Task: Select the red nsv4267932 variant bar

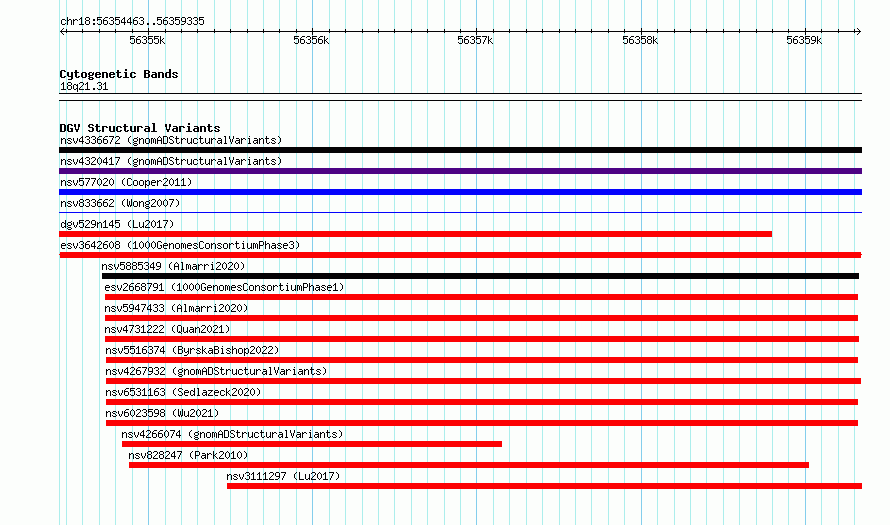Action: 484,381
